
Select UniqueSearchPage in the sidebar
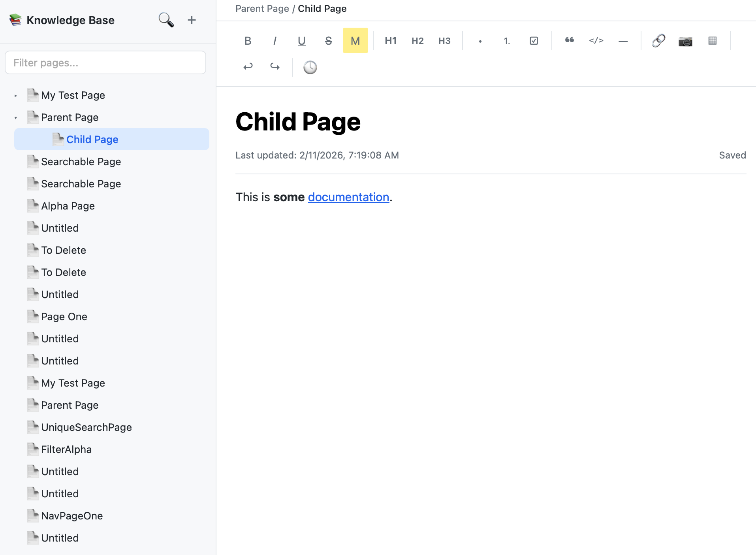pos(87,427)
